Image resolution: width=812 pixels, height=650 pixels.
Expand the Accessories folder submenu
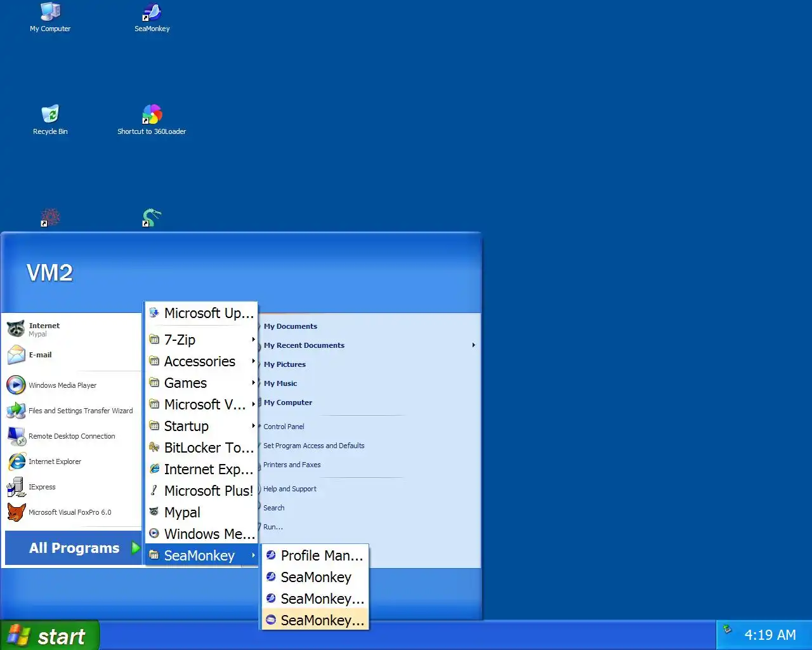201,361
